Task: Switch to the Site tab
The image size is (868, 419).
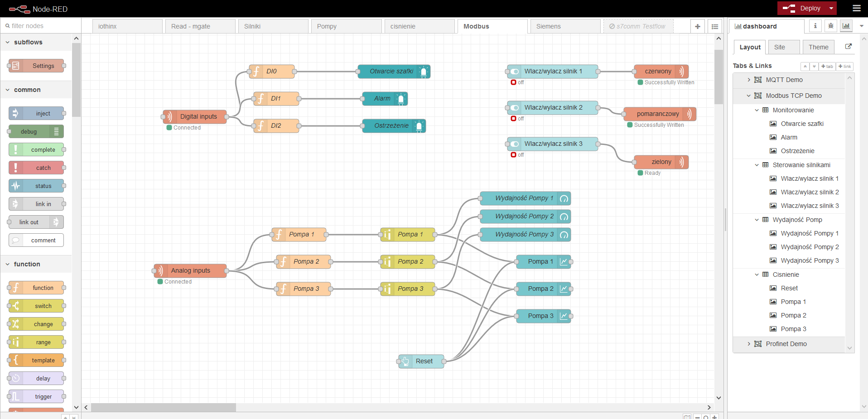Action: click(784, 47)
